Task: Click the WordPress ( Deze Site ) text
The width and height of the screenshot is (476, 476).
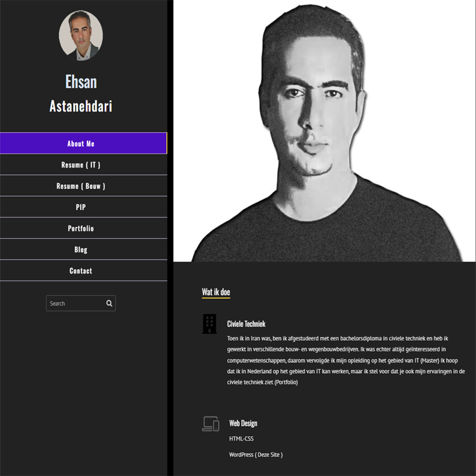Action: 256,455
